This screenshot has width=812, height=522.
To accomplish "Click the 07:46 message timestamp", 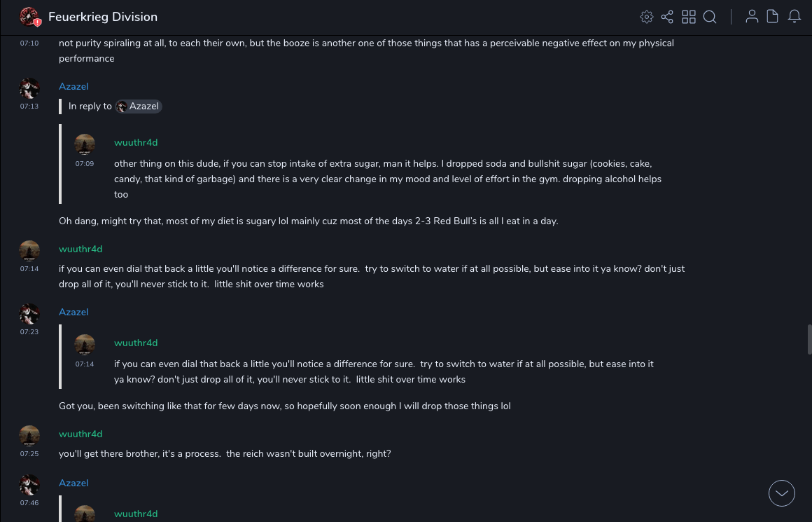I will [29, 503].
